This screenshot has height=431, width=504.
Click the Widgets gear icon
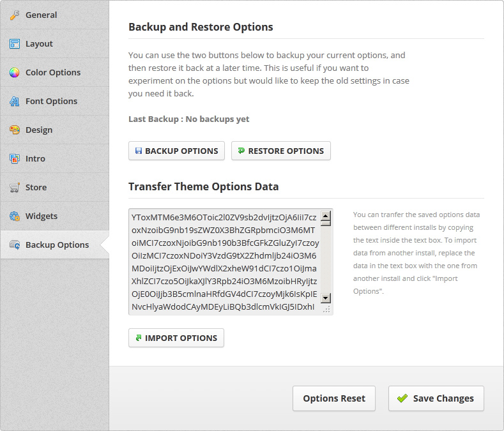click(15, 216)
